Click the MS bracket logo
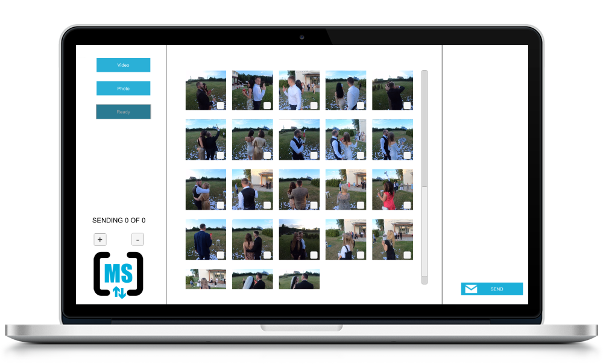The image size is (603, 364). [x=118, y=274]
